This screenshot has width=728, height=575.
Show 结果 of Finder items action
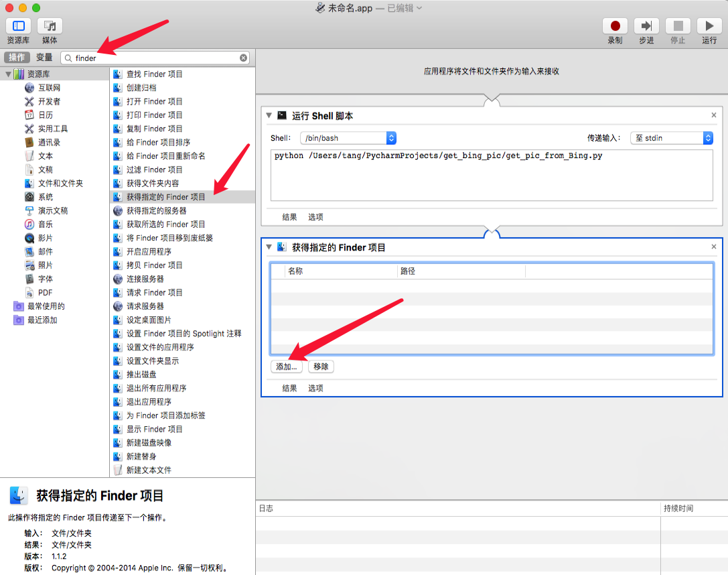290,388
